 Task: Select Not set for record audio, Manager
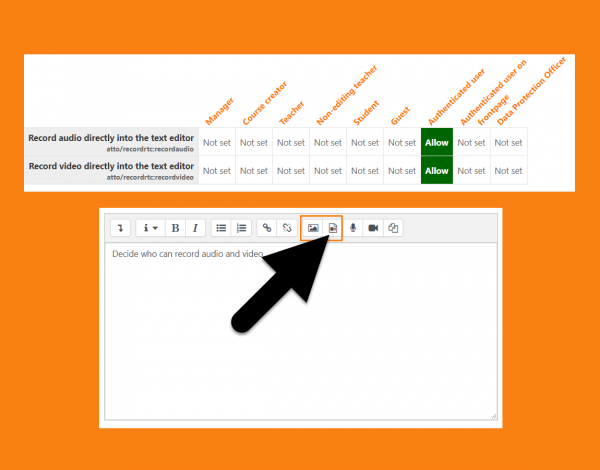[x=216, y=142]
